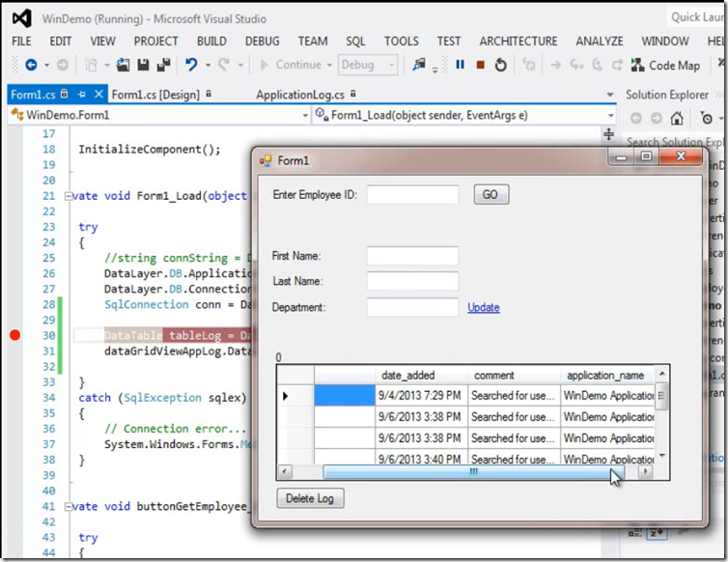Click the grid horizontal scrollbar thumb
Screen dimensions: 728x562
(x=473, y=472)
